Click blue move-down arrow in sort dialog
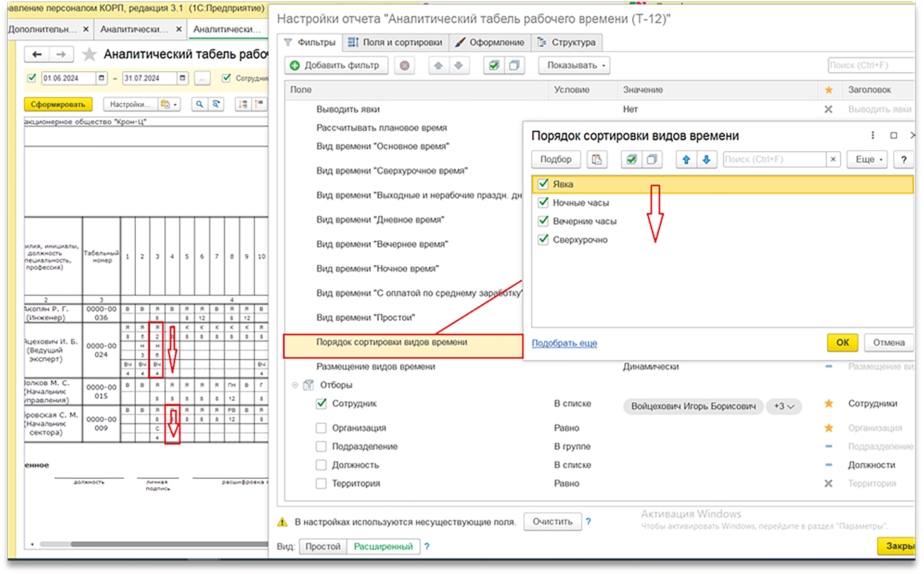This screenshot has width=924, height=574. click(x=706, y=159)
